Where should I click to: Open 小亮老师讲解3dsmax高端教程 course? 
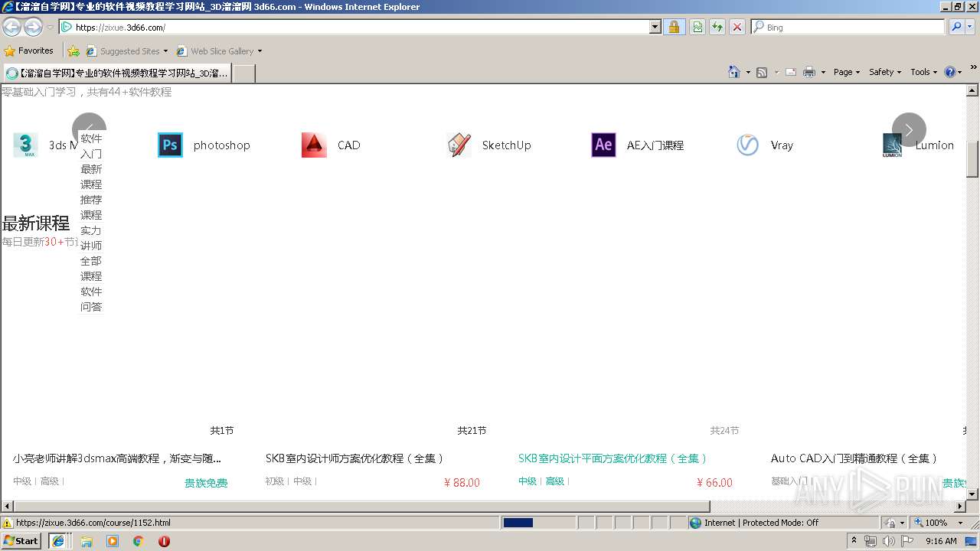pyautogui.click(x=117, y=458)
